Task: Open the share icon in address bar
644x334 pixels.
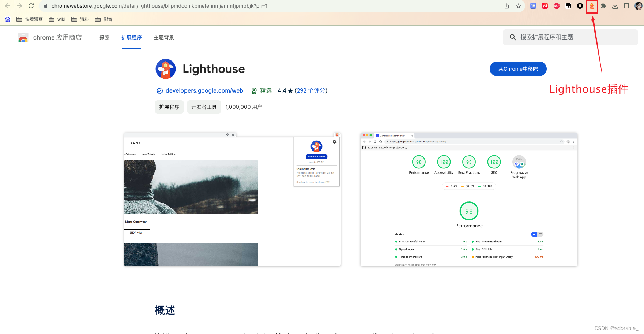Action: point(507,6)
